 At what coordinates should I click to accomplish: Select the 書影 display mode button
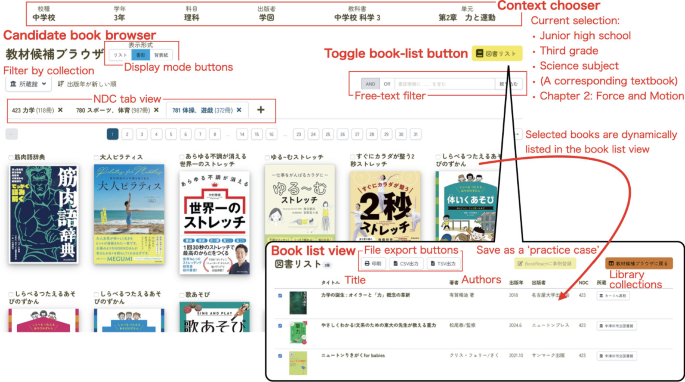pyautogui.click(x=141, y=55)
